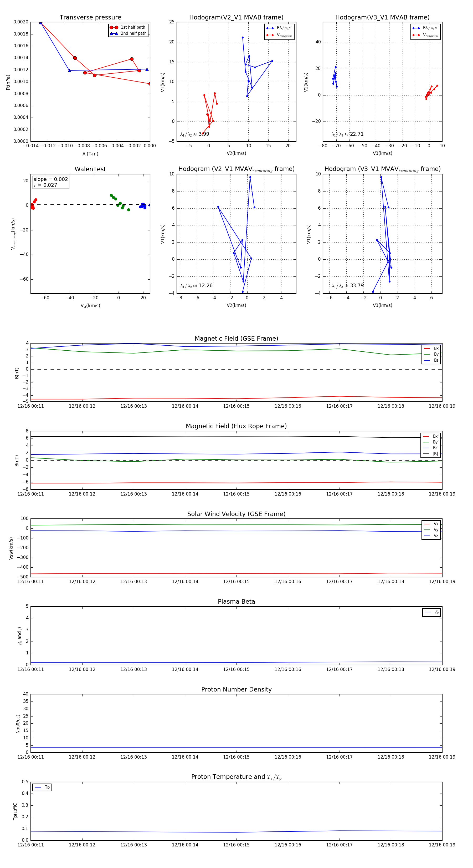Click the 'Np(#/cc)' y-axis label

(18, 723)
